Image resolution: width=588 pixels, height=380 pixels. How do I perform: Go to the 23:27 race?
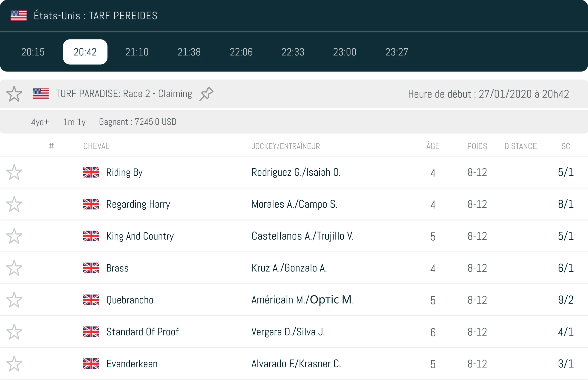click(x=397, y=52)
